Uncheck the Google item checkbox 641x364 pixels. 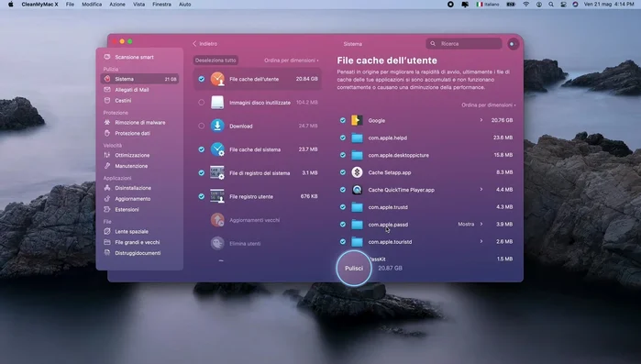click(343, 120)
